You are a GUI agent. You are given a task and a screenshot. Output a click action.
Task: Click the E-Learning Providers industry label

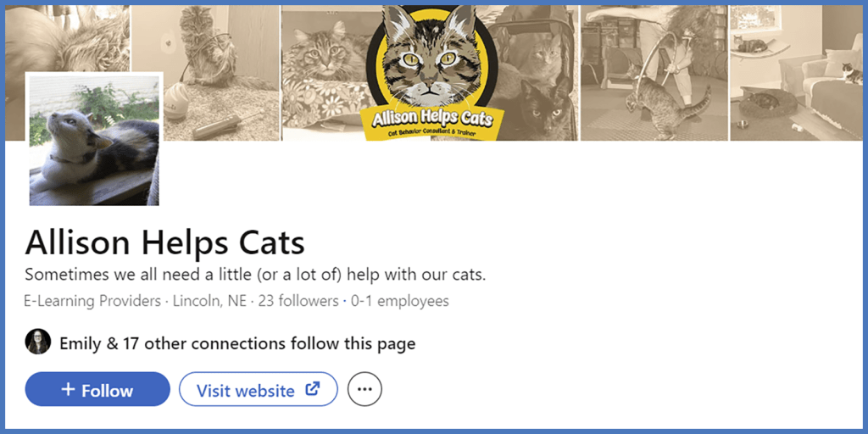pos(92,301)
